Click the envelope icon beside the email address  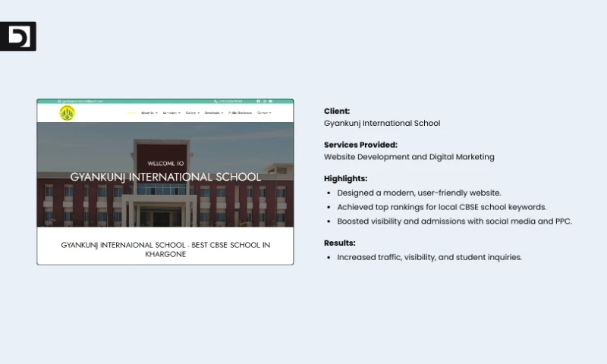pyautogui.click(x=59, y=101)
